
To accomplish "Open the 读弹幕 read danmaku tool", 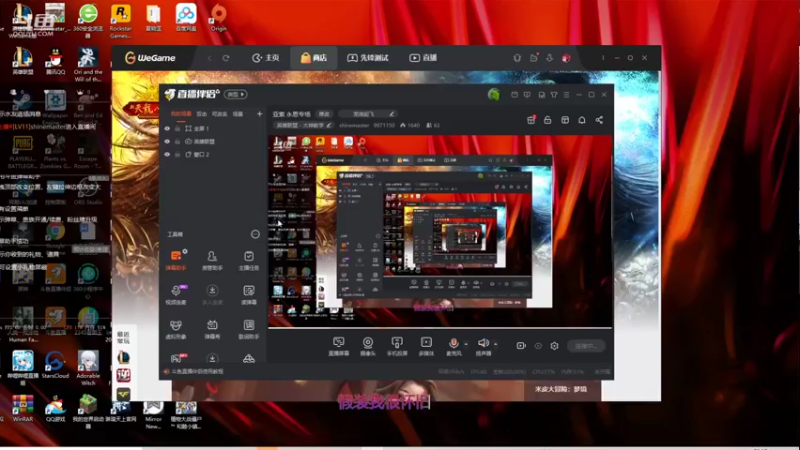I will [248, 294].
